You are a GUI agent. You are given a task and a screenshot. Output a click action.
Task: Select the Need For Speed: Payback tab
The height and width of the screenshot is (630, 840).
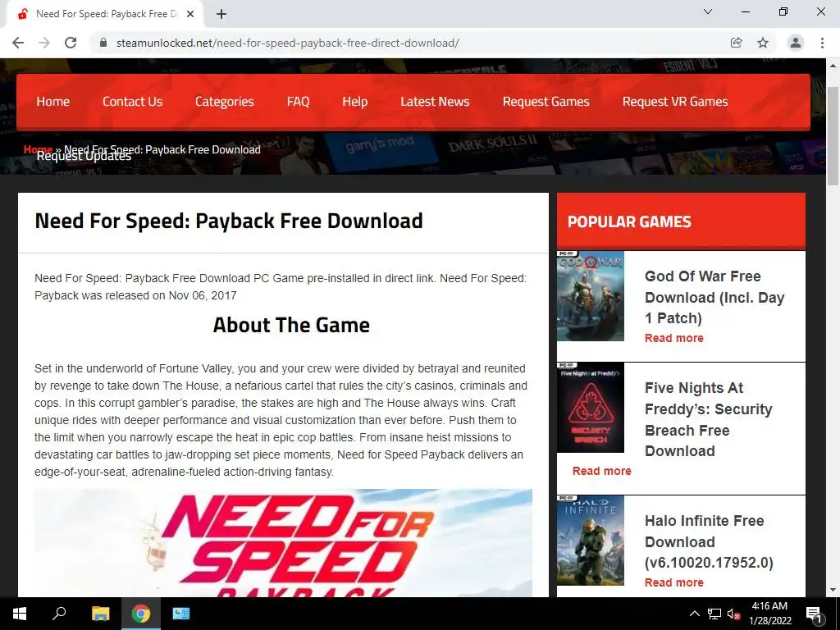click(105, 14)
